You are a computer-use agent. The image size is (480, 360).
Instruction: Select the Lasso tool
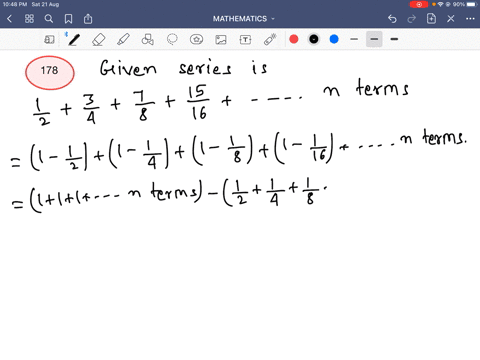click(172, 40)
